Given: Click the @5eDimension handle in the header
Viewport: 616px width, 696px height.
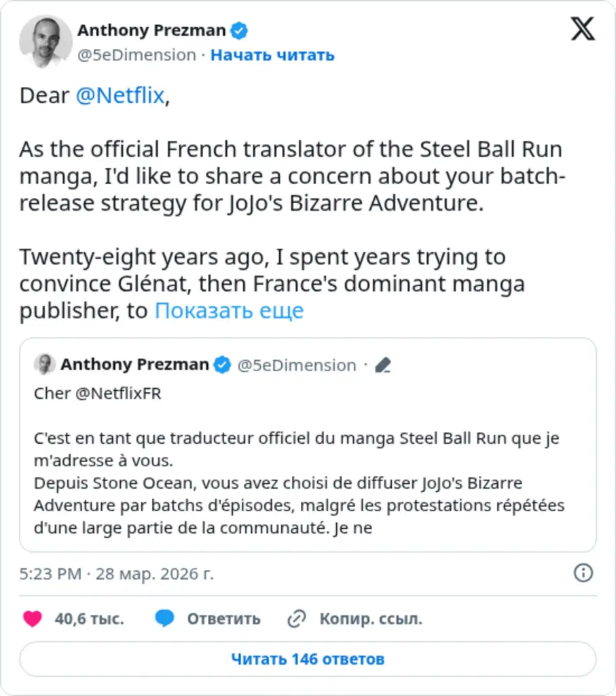Looking at the screenshot, I should click(x=137, y=55).
